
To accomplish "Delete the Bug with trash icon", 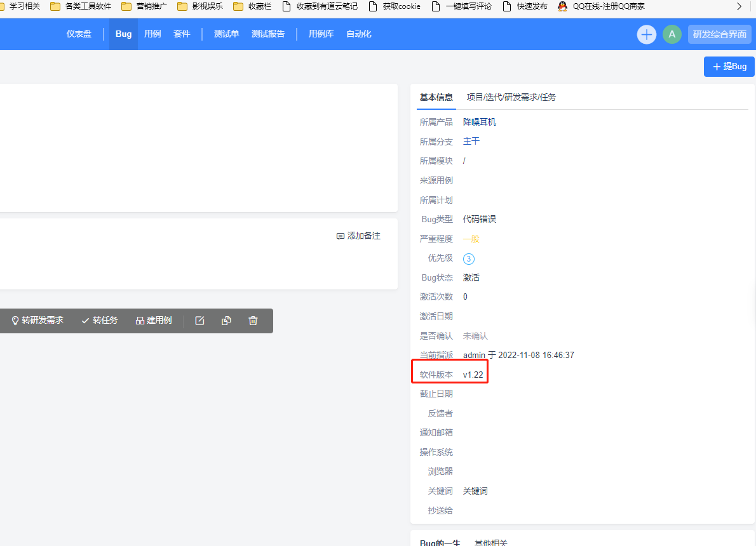I will coord(253,321).
